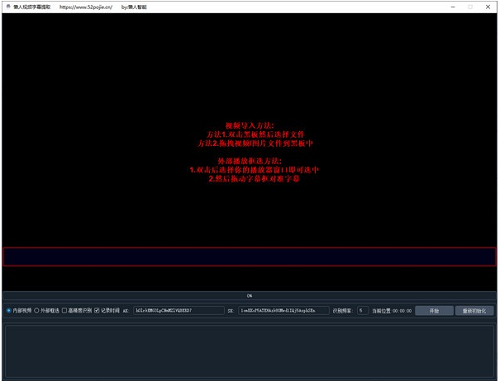The image size is (500, 381).
Task: Select the 外部框选 radio button
Action: coord(37,311)
